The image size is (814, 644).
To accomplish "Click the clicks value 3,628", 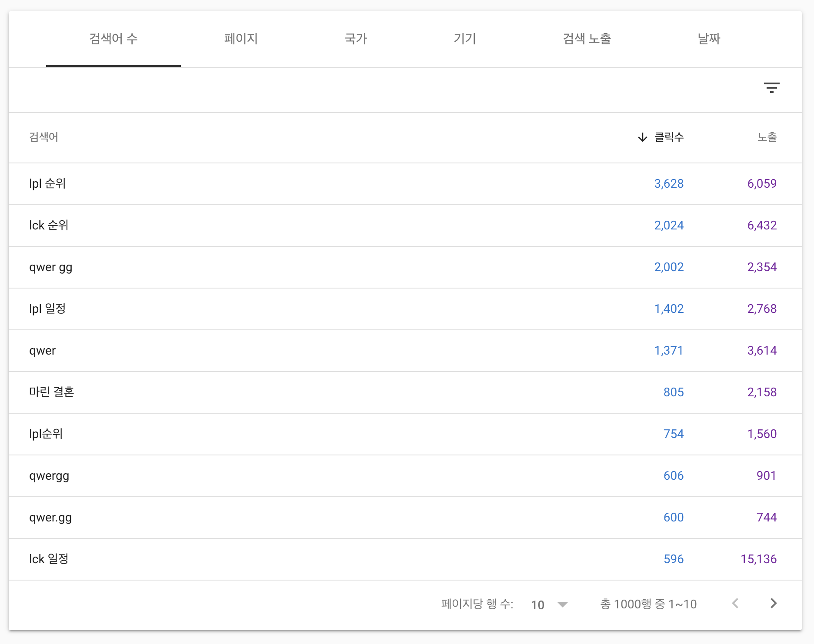I will 669,184.
